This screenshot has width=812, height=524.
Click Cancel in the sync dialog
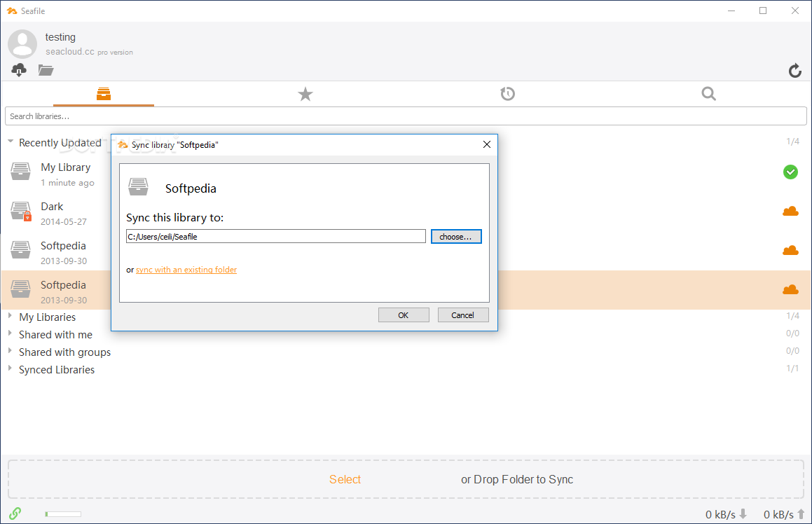(463, 315)
